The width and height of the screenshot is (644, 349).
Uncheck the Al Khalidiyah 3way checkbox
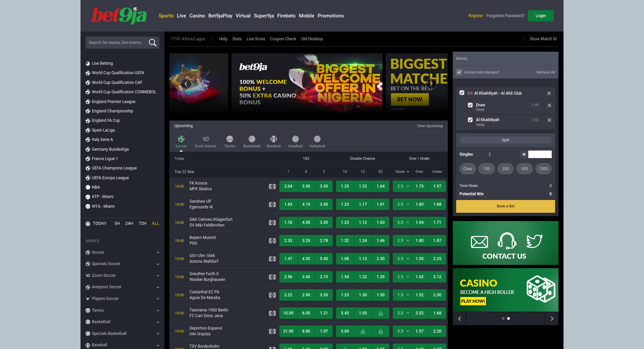coord(470,120)
